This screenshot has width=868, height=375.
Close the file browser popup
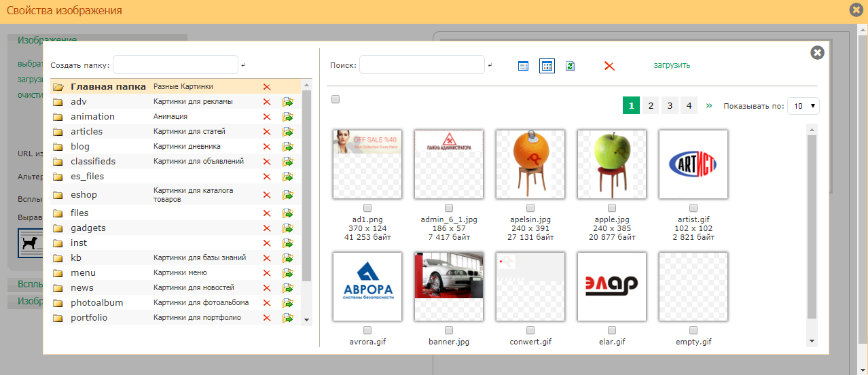point(817,52)
